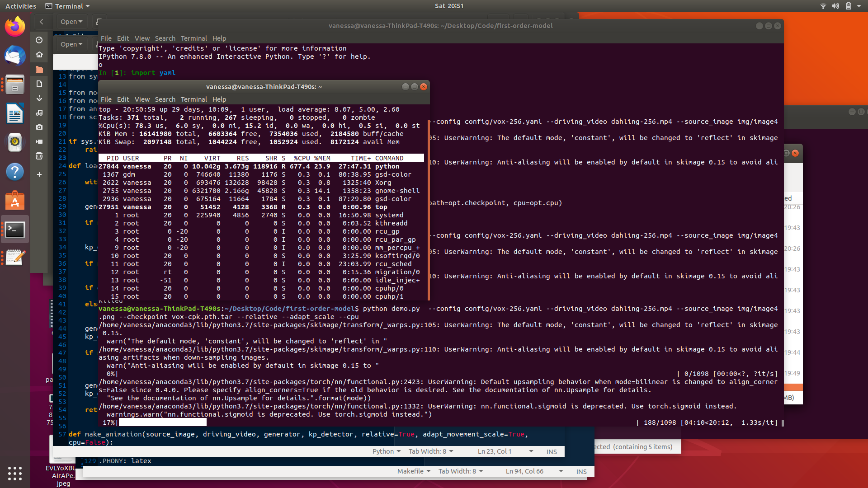Open Recent files in Files sidebar
868x488 pixels.
(x=39, y=40)
